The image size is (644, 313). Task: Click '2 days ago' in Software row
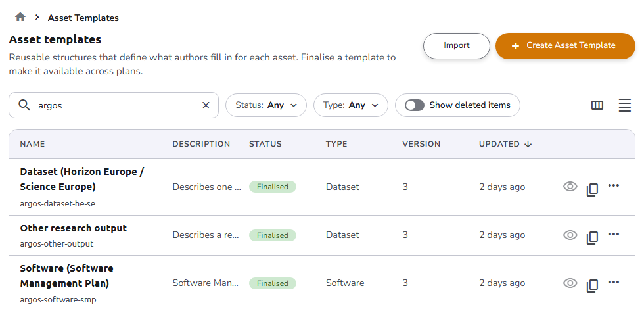502,283
